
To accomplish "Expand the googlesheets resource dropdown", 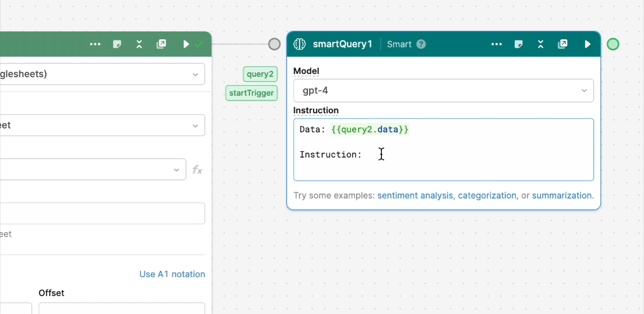I will point(101,74).
